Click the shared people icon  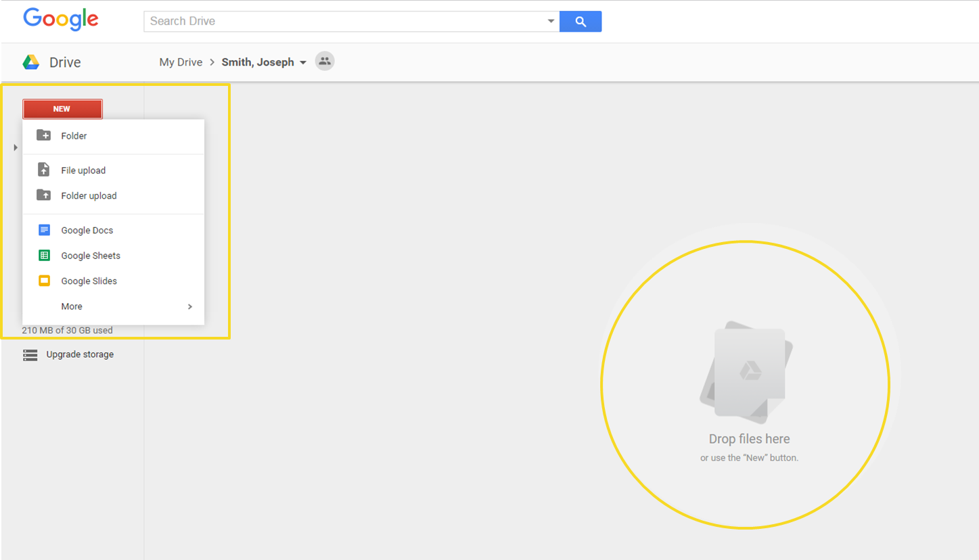[325, 62]
